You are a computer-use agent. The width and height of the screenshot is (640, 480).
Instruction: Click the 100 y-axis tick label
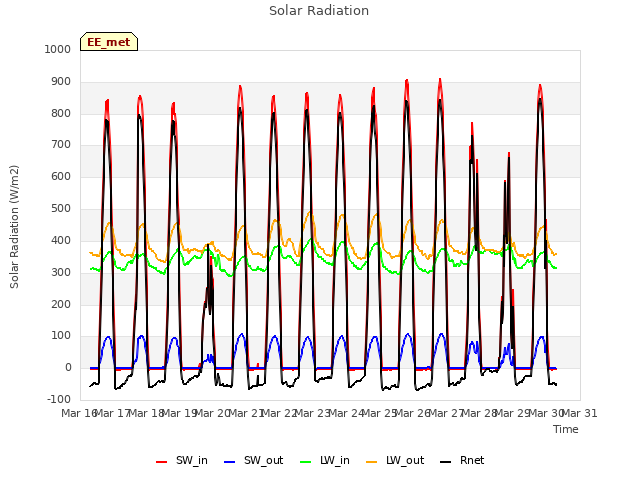point(61,336)
